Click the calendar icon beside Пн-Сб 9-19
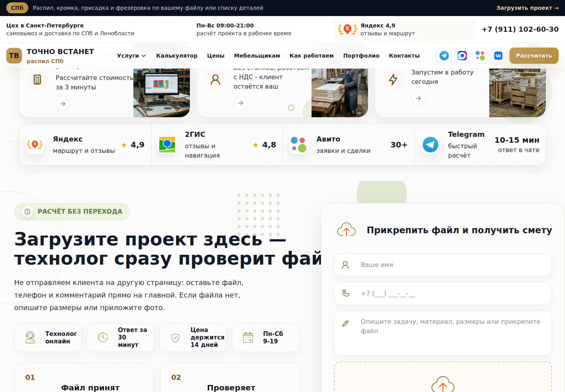 [248, 338]
